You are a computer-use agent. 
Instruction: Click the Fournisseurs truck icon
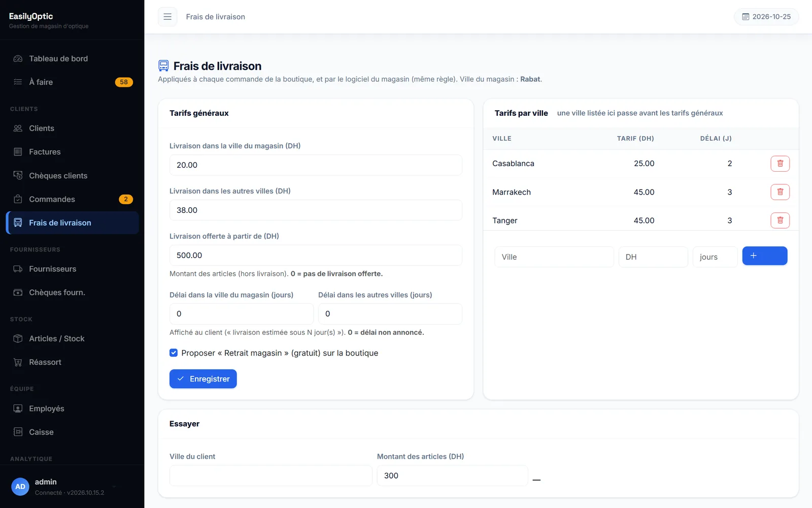point(18,269)
